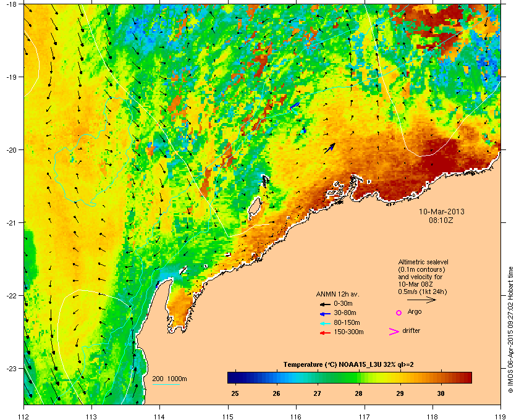The height and width of the screenshot is (420, 519).
Task: Click the longitude label '114'
Action: 159,416
